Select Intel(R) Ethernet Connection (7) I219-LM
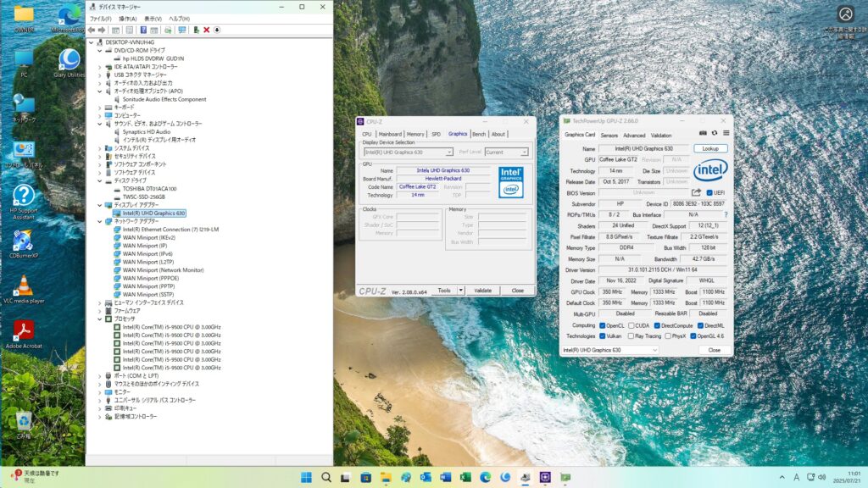Viewport: 868px width, 488px height. click(x=170, y=230)
